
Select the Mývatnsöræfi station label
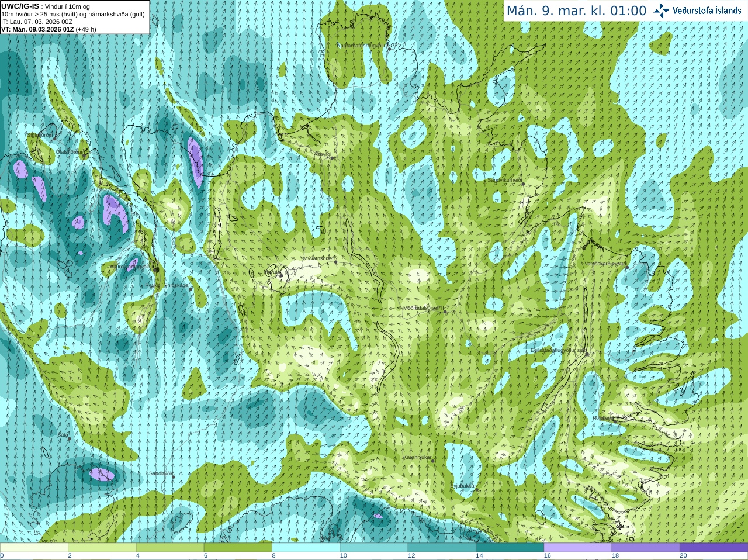coord(318,258)
